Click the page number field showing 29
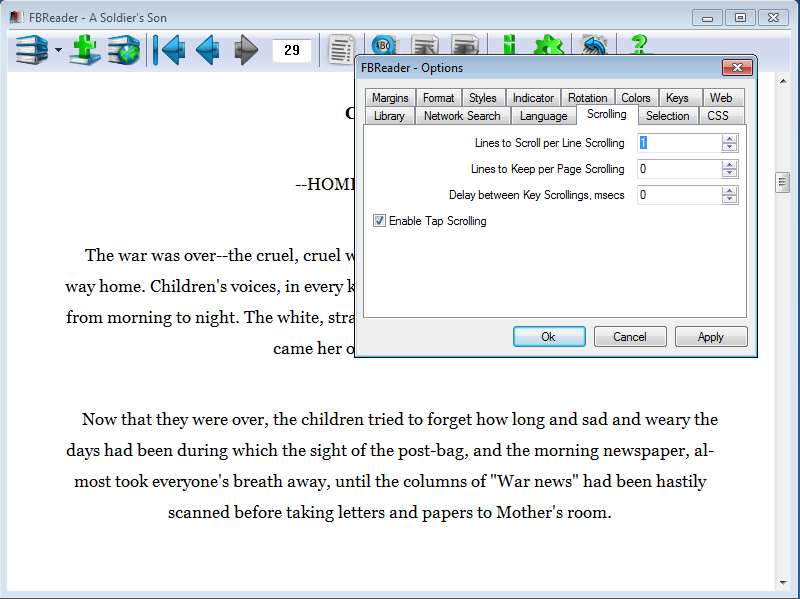Image resolution: width=800 pixels, height=599 pixels. [x=292, y=51]
